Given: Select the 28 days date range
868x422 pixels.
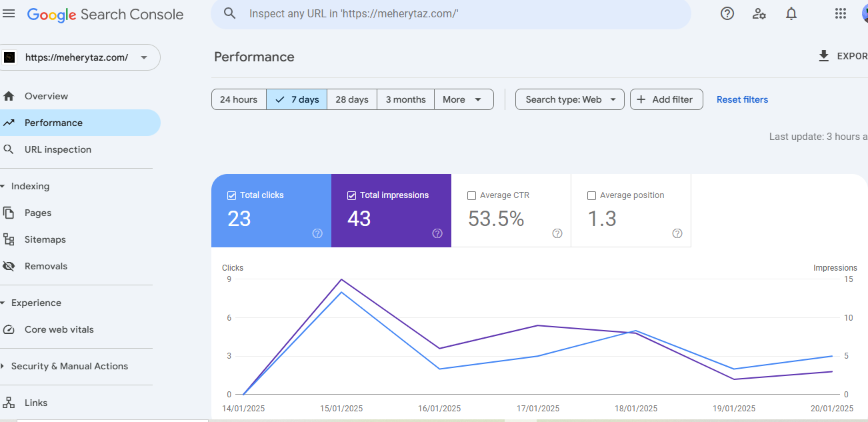Looking at the screenshot, I should (x=352, y=99).
